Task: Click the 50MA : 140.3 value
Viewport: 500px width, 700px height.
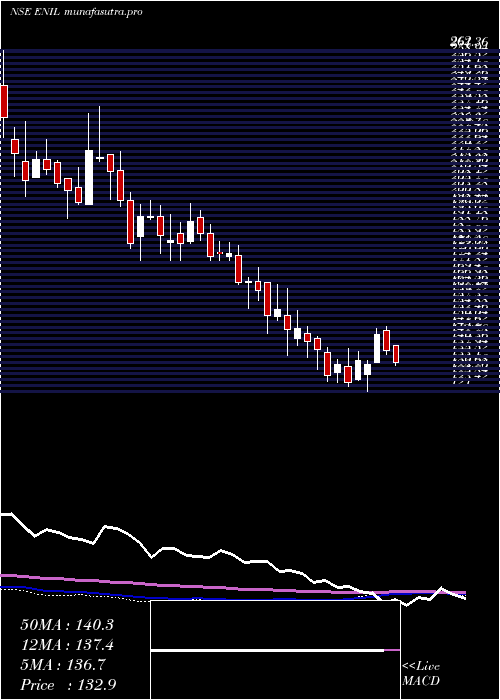Action: 67,625
